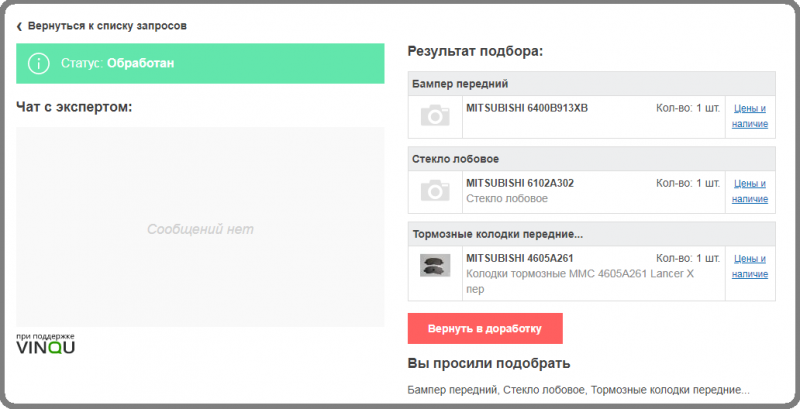Select part number MITSUBISHI 4605A261
Image resolution: width=800 pixels, height=409 pixels.
tap(520, 258)
